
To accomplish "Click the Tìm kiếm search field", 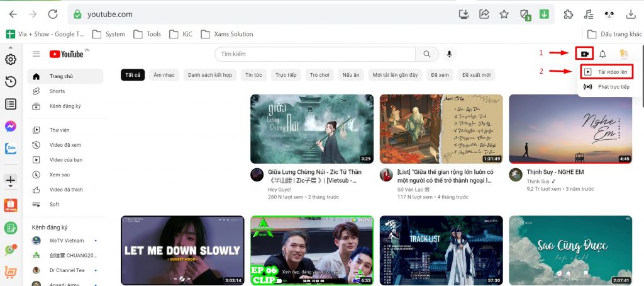I will click(315, 54).
